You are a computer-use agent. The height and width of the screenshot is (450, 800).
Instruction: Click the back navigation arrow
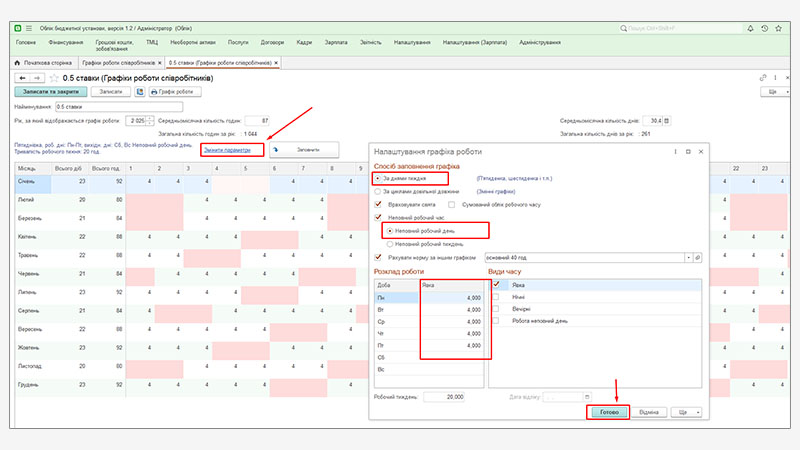(22, 77)
